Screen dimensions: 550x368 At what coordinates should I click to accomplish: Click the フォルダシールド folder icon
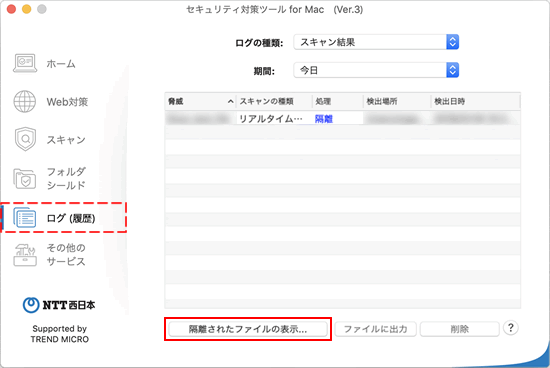pos(25,178)
